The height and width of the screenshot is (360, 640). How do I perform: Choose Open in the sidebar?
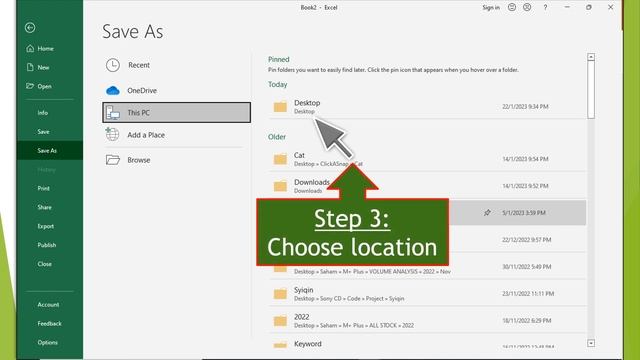44,86
